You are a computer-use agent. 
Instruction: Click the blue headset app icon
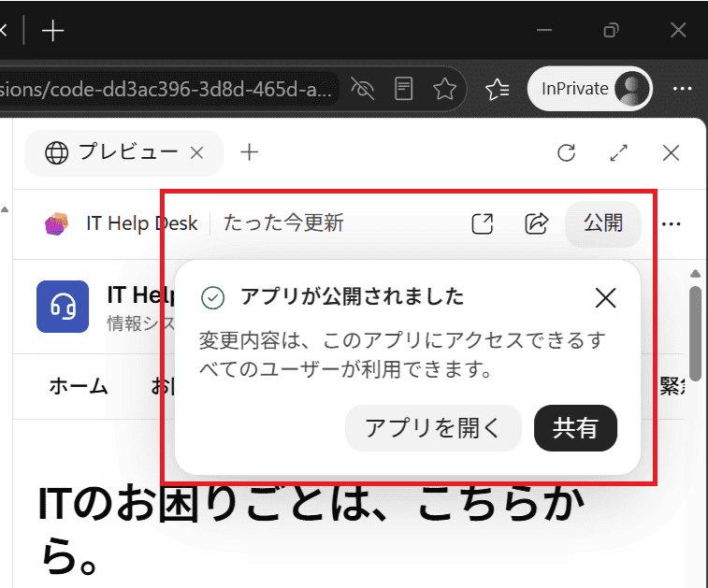click(x=63, y=307)
